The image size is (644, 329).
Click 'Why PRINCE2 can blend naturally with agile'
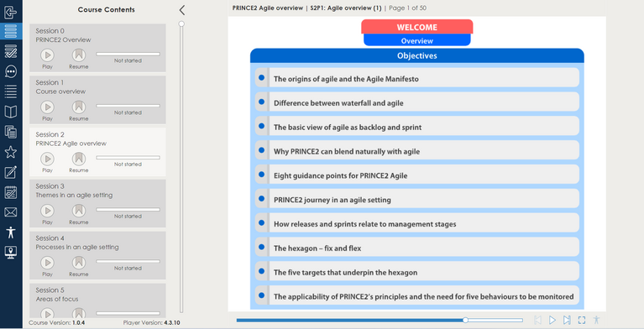coord(416,151)
